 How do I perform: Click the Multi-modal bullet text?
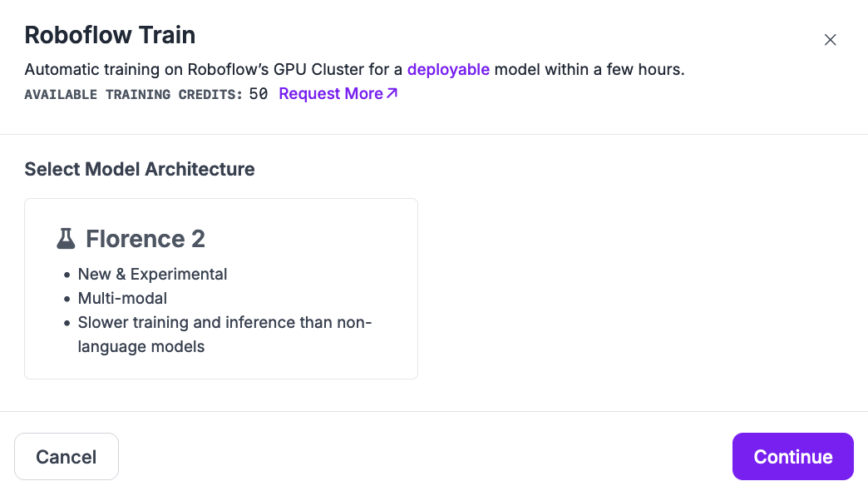(122, 298)
